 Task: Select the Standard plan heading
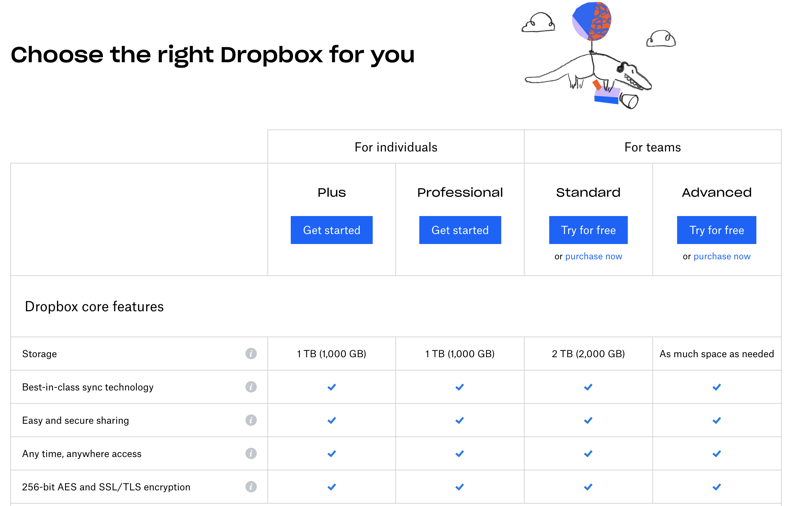click(588, 192)
